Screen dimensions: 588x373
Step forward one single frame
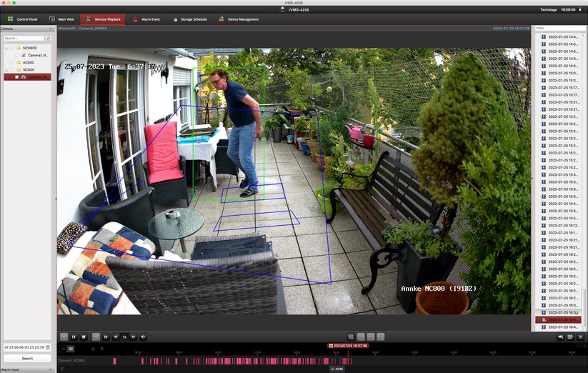[106, 337]
